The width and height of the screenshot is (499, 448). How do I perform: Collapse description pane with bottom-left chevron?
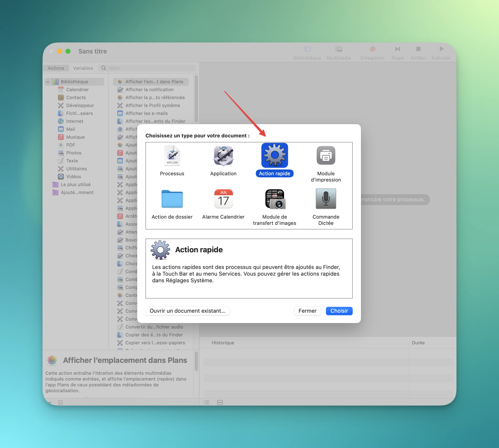(x=50, y=402)
